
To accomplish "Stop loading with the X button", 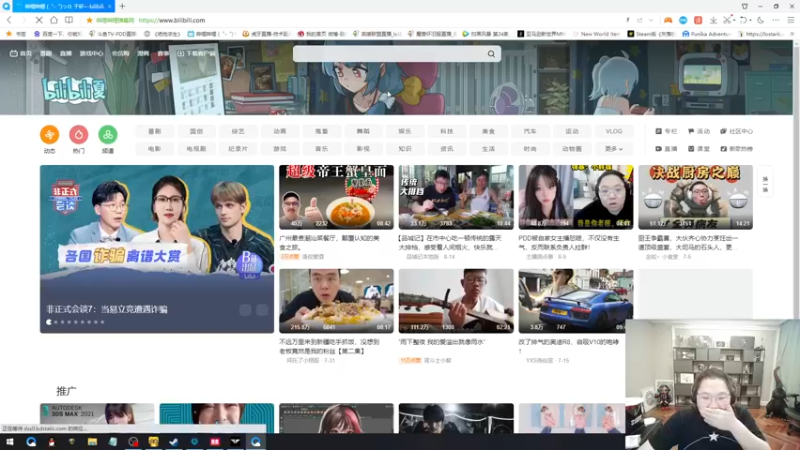I will [x=39, y=20].
